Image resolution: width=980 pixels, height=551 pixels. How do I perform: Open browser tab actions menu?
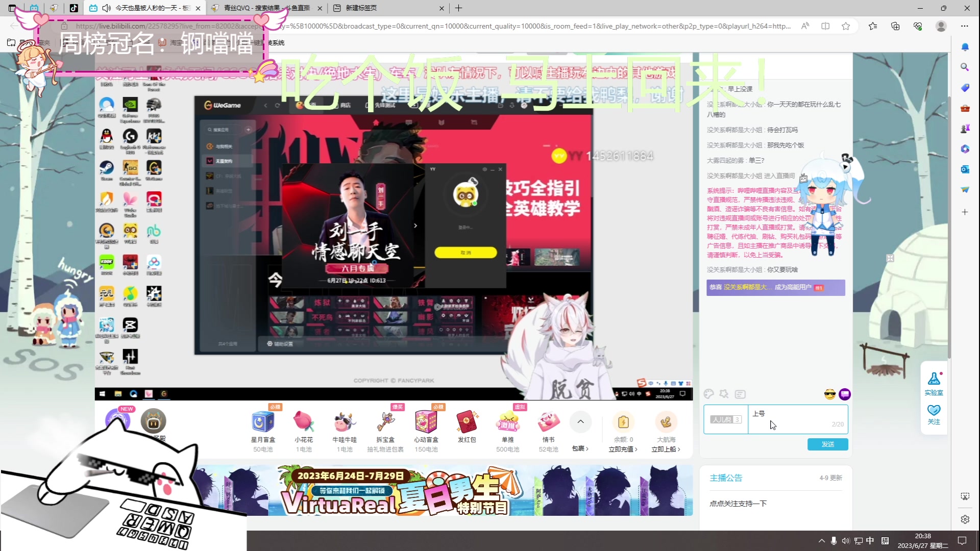(12, 8)
